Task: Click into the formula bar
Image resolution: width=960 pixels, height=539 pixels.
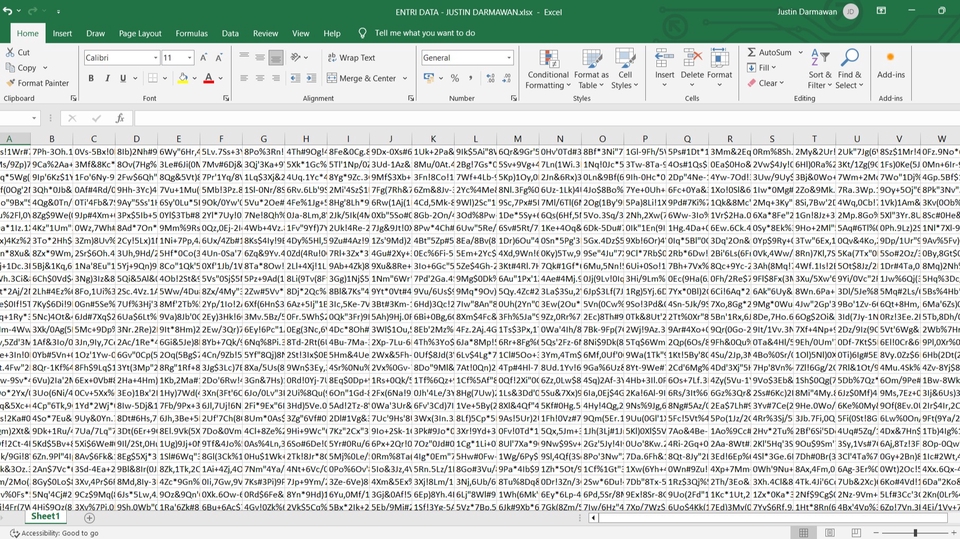Action: pyautogui.click(x=547, y=118)
